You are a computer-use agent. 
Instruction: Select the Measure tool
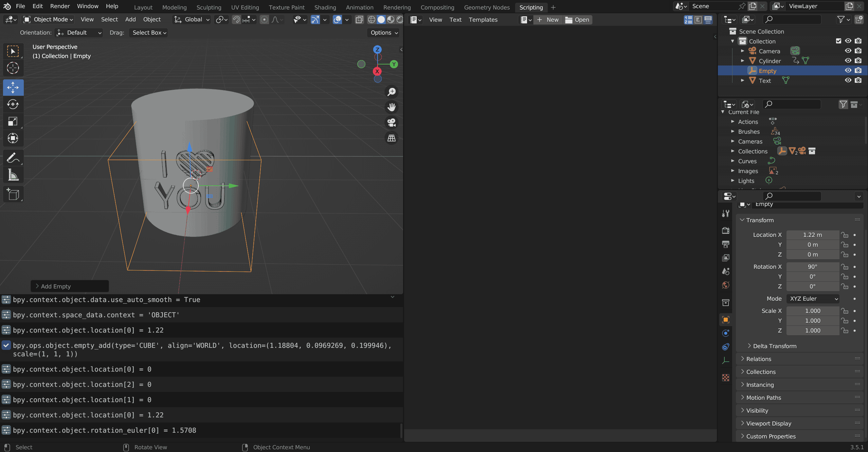pos(13,175)
